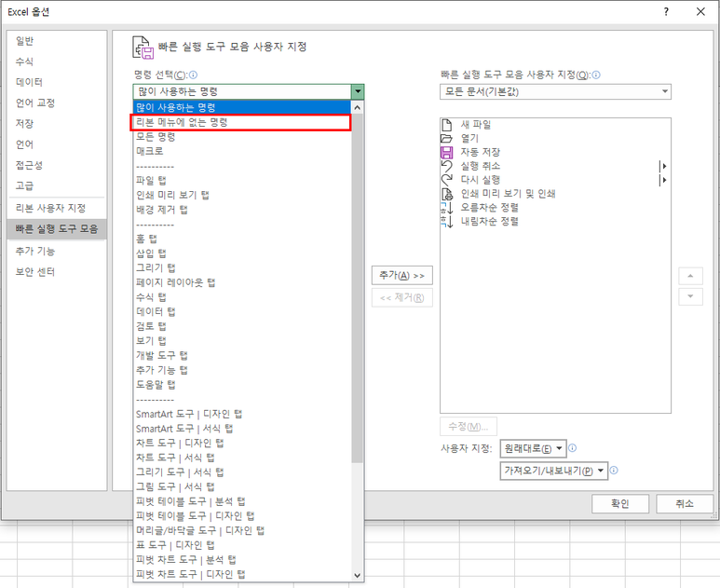Open the 접근성 category
Image resolution: width=720 pixels, height=588 pixels.
coord(57,165)
